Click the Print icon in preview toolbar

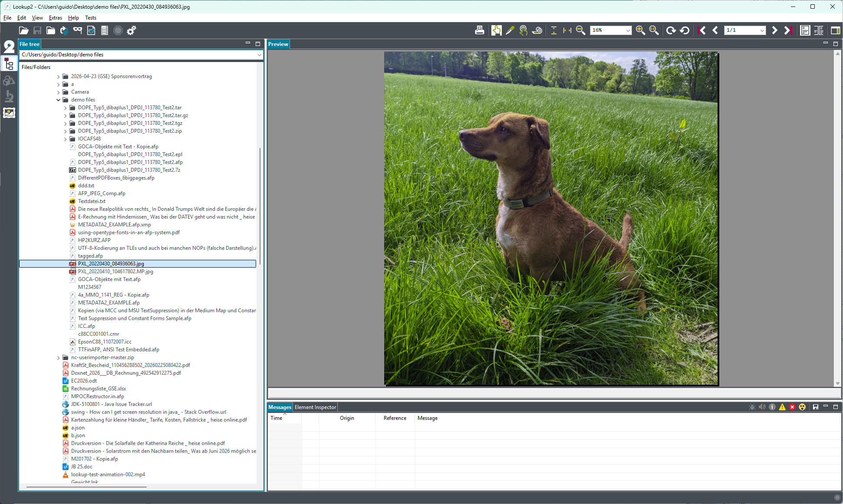click(480, 30)
